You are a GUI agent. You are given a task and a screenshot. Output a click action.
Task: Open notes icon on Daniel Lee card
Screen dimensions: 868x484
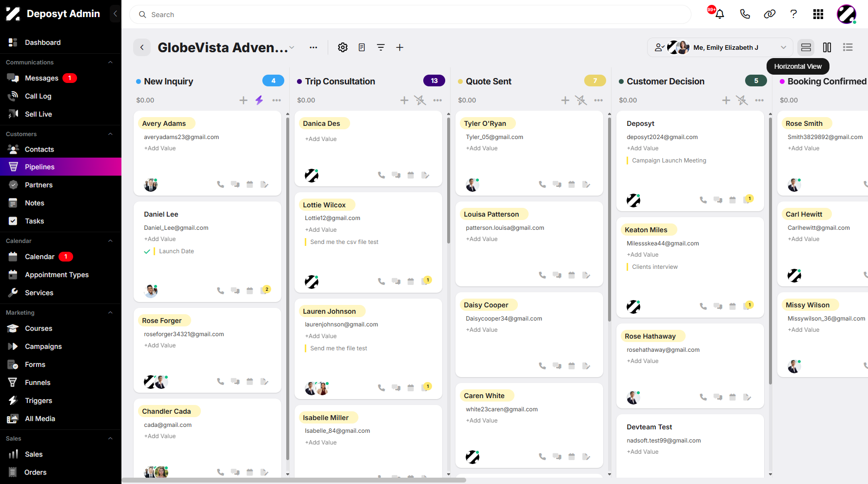coord(265,290)
